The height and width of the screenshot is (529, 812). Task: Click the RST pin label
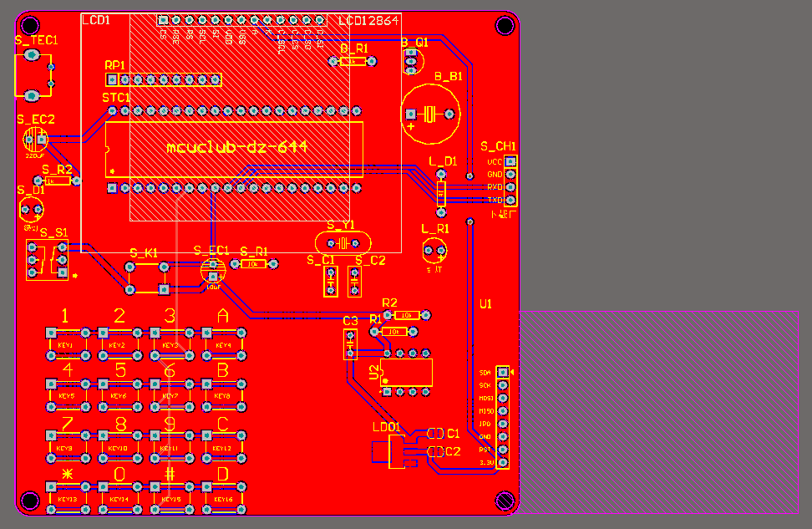[485, 450]
